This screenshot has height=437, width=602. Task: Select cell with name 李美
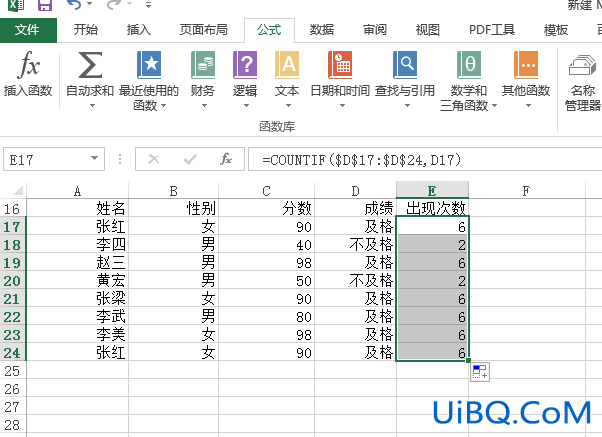77,334
